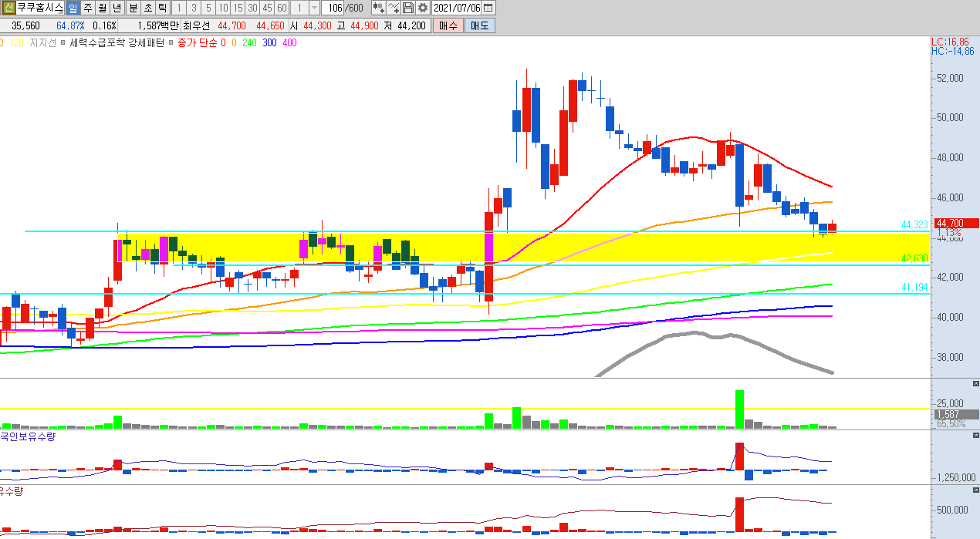Click the 38,000 price axis label
980x539 pixels.
[x=950, y=357]
